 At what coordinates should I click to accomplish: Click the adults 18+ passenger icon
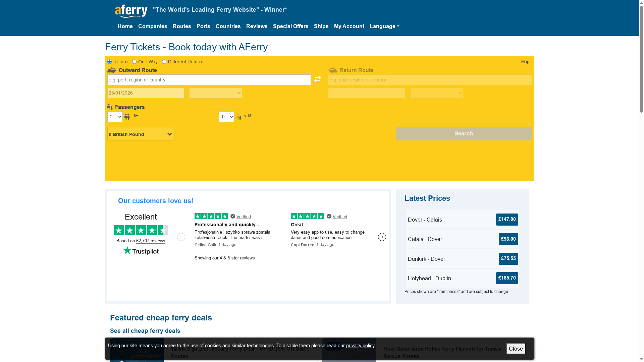pyautogui.click(x=127, y=117)
